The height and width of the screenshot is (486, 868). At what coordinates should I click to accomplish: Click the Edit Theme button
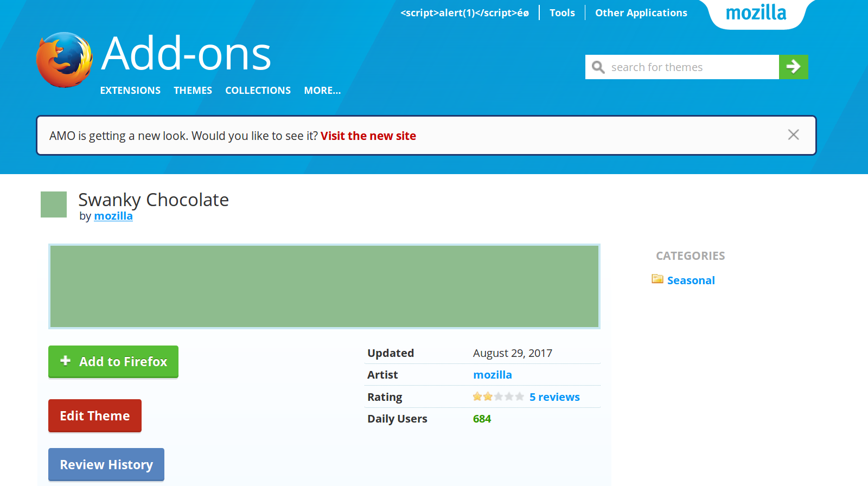pyautogui.click(x=95, y=415)
